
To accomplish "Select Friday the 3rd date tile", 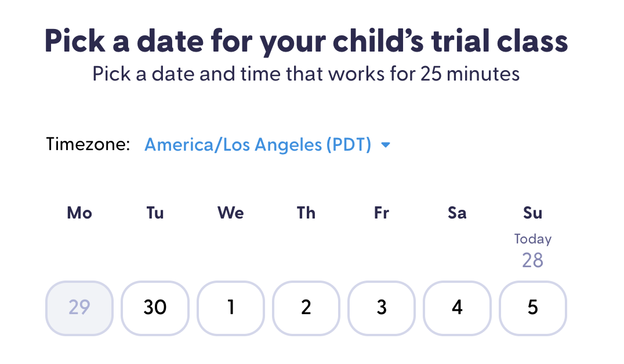I will 381,308.
